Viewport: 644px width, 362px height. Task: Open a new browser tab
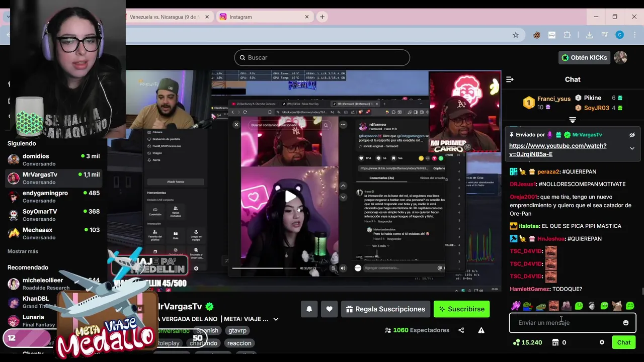[x=322, y=17]
